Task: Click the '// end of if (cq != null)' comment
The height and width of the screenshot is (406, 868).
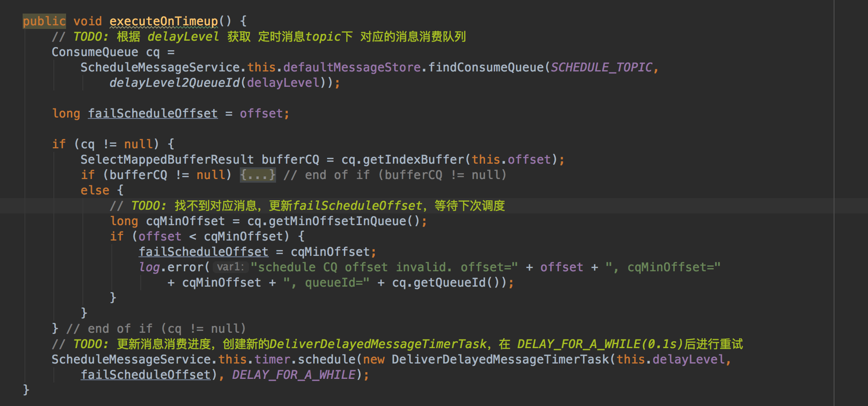Action: 156,329
